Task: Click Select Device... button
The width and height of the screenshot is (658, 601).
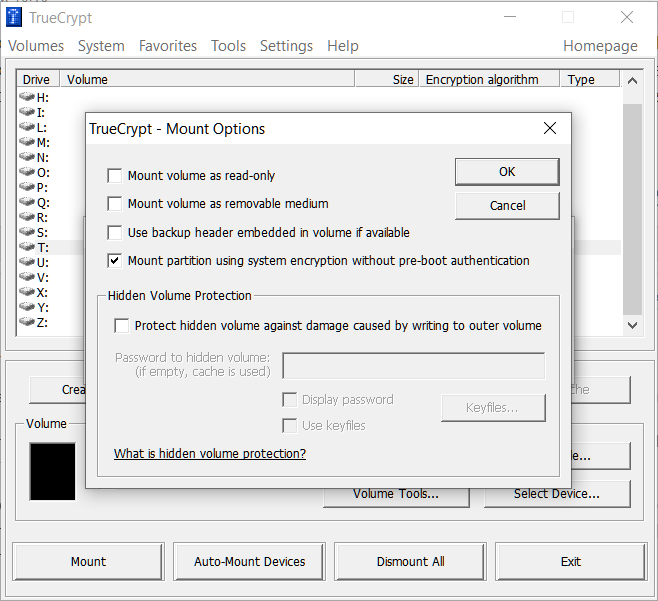Action: coord(557,494)
